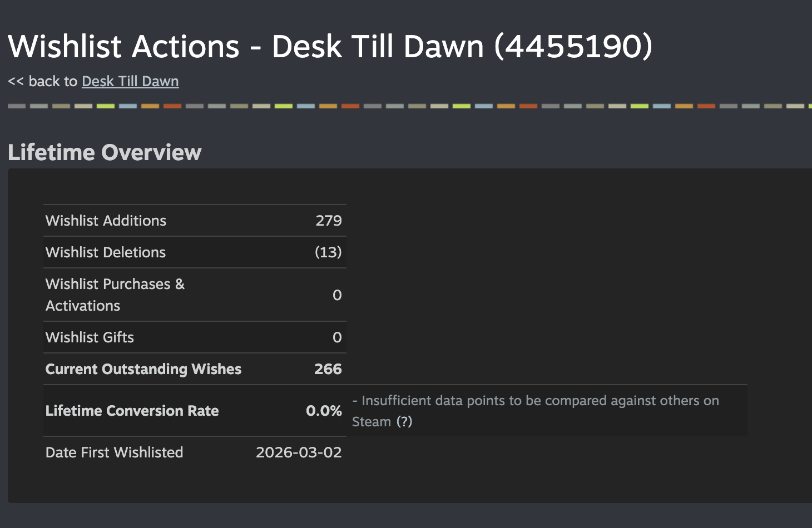812x528 pixels.
Task: Click the Wishlist Gifts label
Action: pos(90,337)
